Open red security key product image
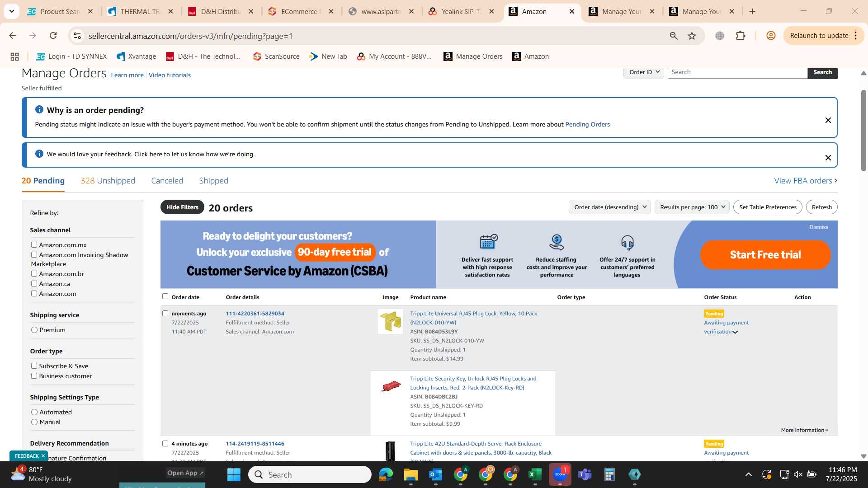 (390, 386)
